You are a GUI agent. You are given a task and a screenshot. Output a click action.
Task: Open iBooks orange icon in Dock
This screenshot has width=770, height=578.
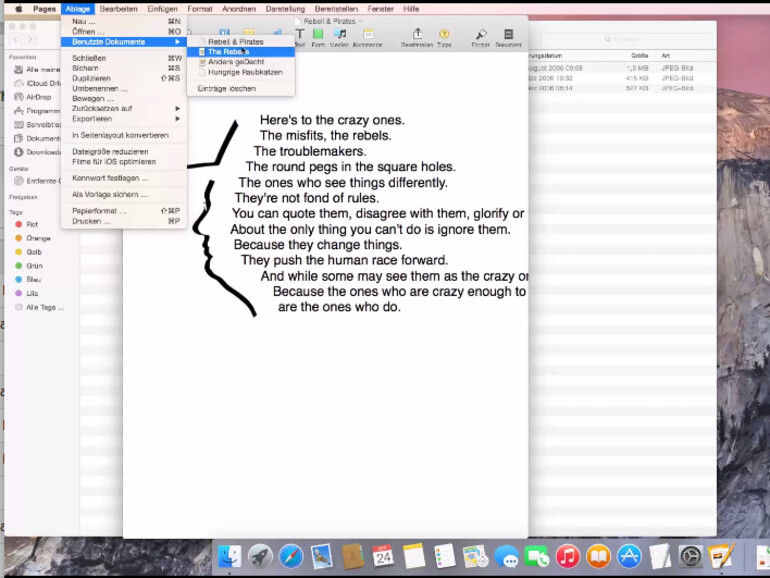coord(598,556)
